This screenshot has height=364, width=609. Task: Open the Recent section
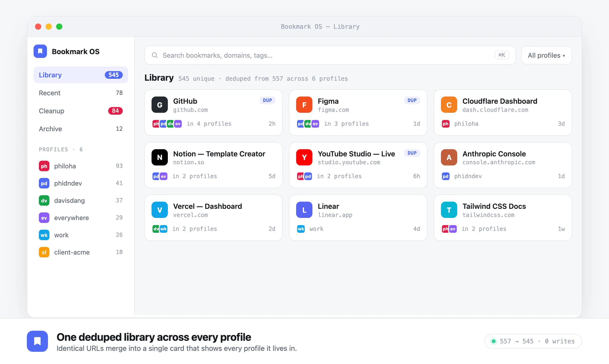81,93
